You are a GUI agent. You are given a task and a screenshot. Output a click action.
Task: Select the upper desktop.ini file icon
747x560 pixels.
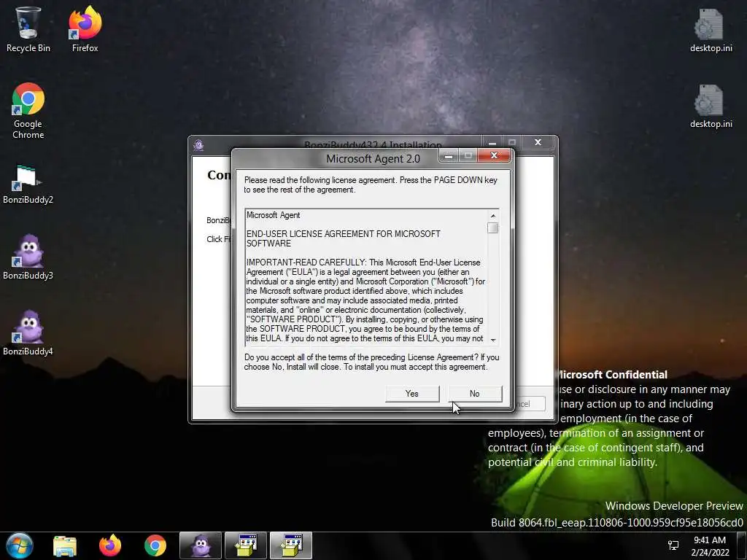tap(711, 29)
